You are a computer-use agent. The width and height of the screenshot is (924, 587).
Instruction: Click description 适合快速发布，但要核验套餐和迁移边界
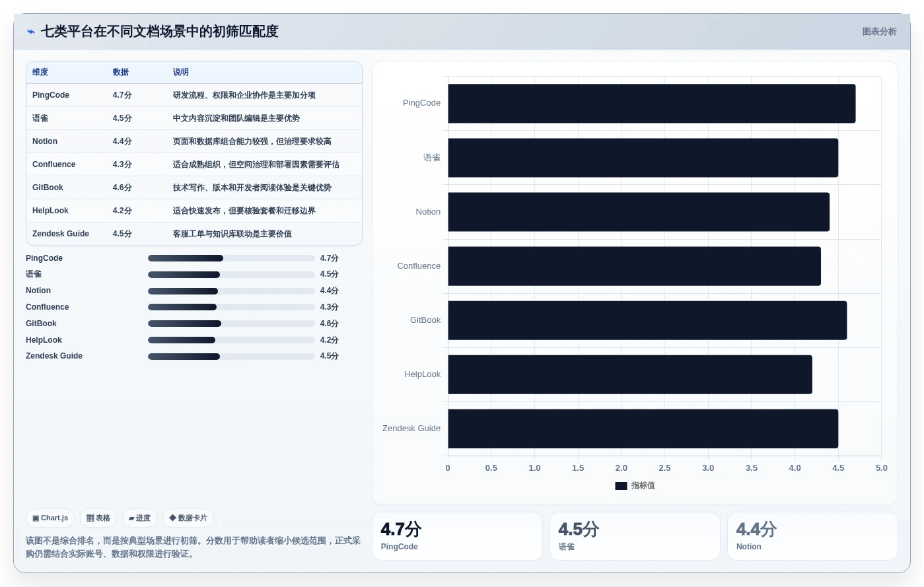pyautogui.click(x=244, y=211)
